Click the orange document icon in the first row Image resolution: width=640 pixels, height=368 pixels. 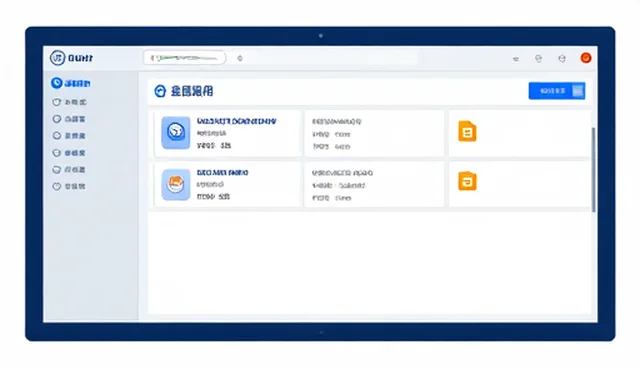tap(467, 131)
